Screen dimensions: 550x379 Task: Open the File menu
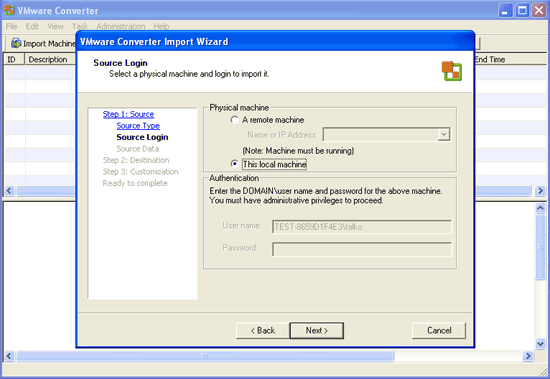11,26
